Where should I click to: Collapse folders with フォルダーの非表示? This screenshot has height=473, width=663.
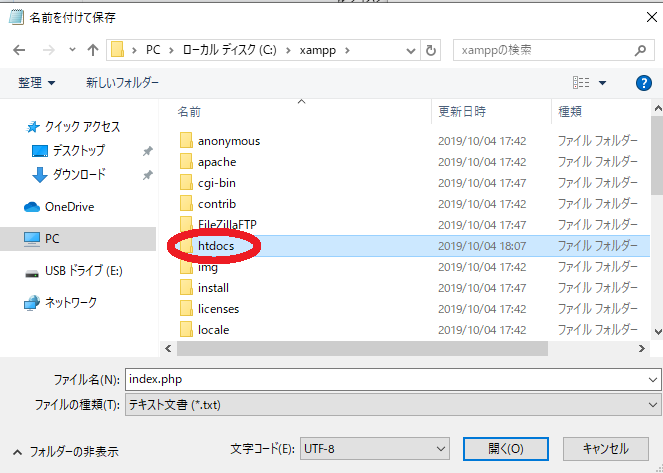(x=66, y=452)
